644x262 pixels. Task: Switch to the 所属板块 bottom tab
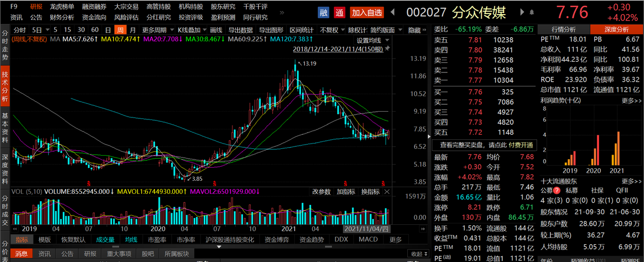[176, 254]
